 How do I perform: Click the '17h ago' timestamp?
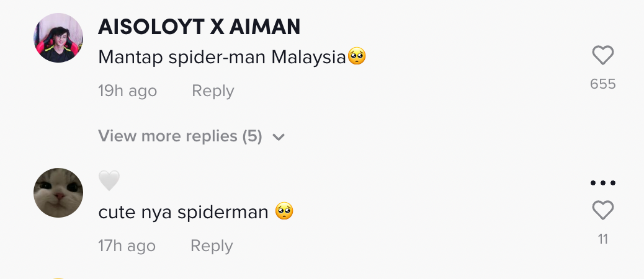click(127, 246)
